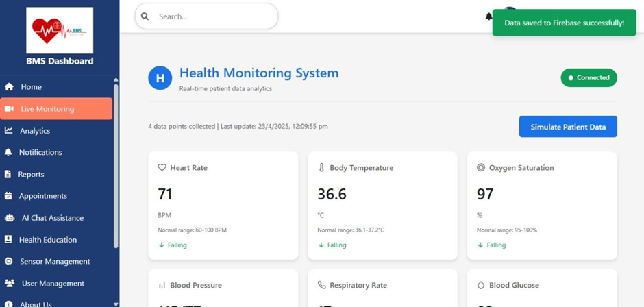Go to Analytics page
644x307 pixels.
[x=56, y=131]
